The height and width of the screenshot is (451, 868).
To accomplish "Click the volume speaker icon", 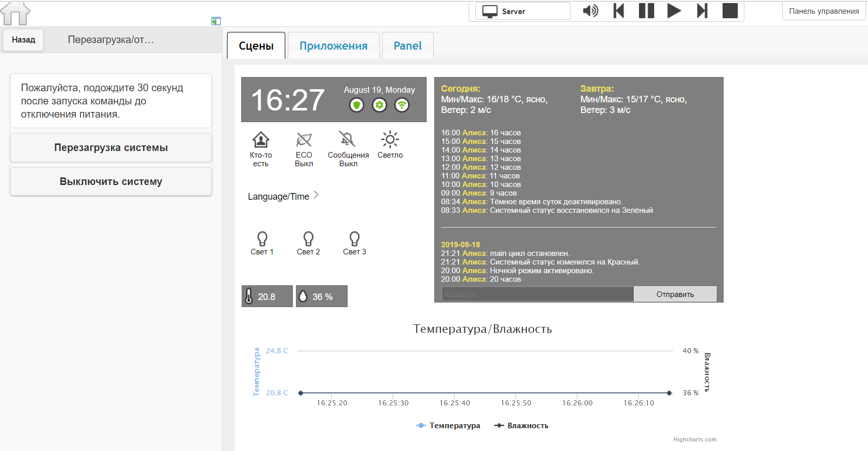I will tap(590, 11).
